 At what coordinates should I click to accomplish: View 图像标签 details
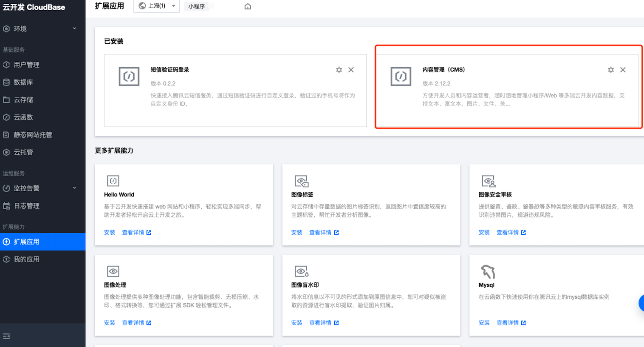324,233
